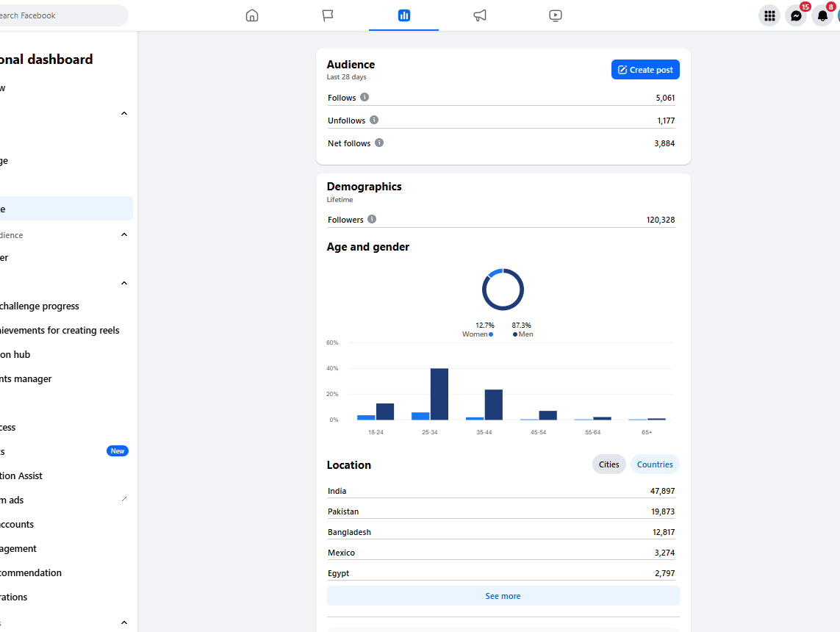Screen dimensions: 840x632
Task: Click info icon next to Net follows
Action: [x=379, y=143]
